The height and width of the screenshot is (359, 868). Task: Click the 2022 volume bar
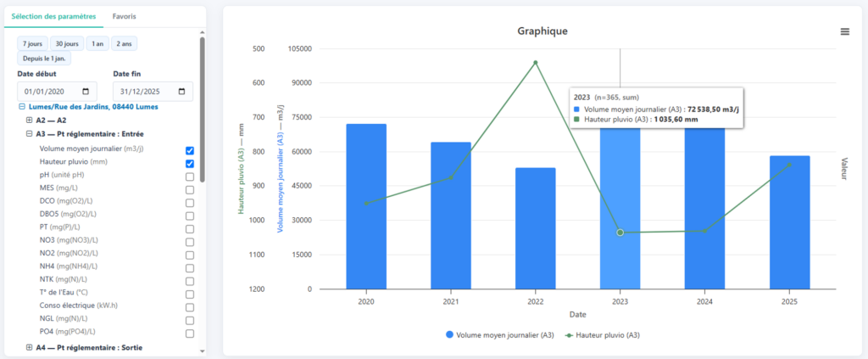[536, 228]
